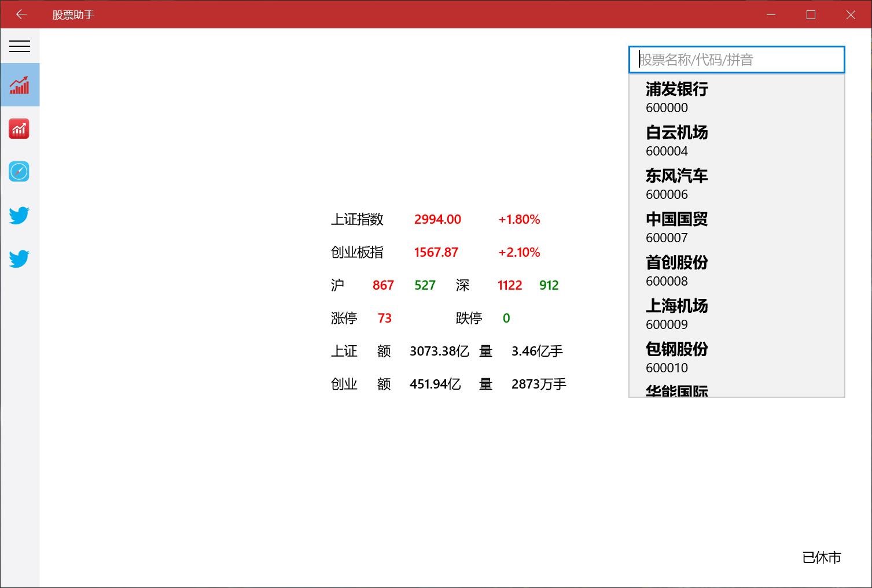The image size is (872, 588).
Task: Click the 已休市 market status text
Action: (822, 558)
